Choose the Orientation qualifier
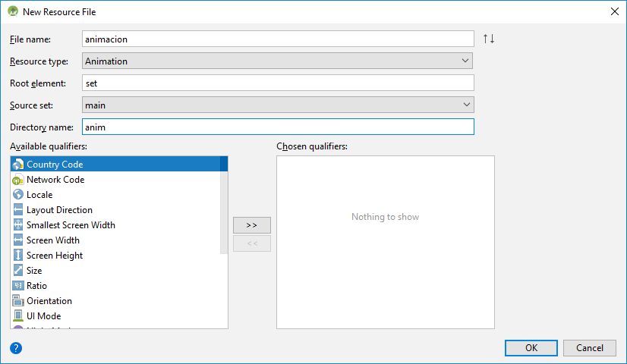 (49, 301)
